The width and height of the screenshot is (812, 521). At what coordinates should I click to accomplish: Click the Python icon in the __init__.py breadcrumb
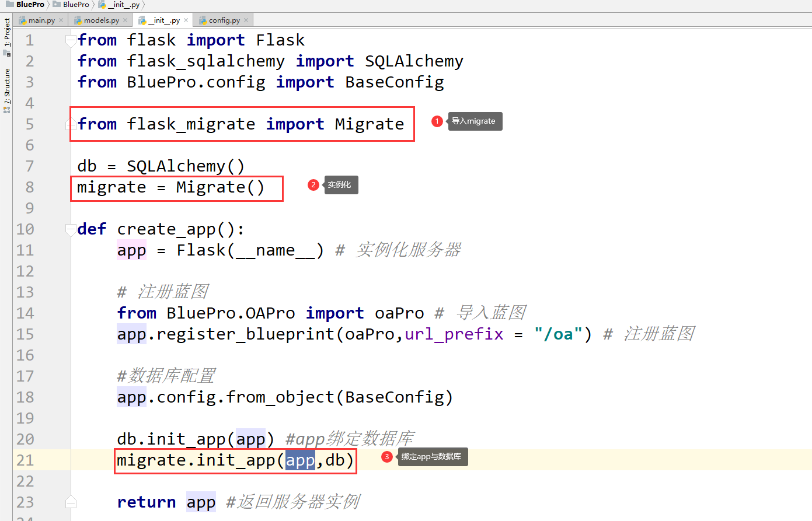point(102,4)
